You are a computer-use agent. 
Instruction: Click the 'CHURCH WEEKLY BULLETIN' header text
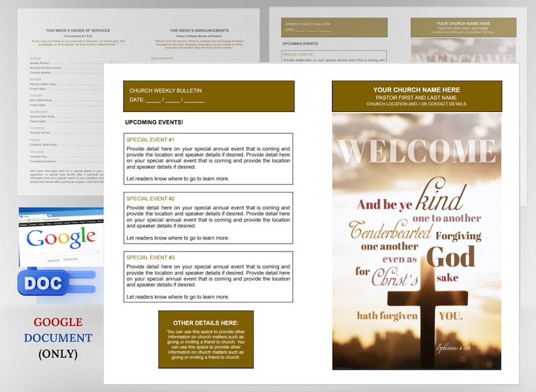pyautogui.click(x=165, y=90)
